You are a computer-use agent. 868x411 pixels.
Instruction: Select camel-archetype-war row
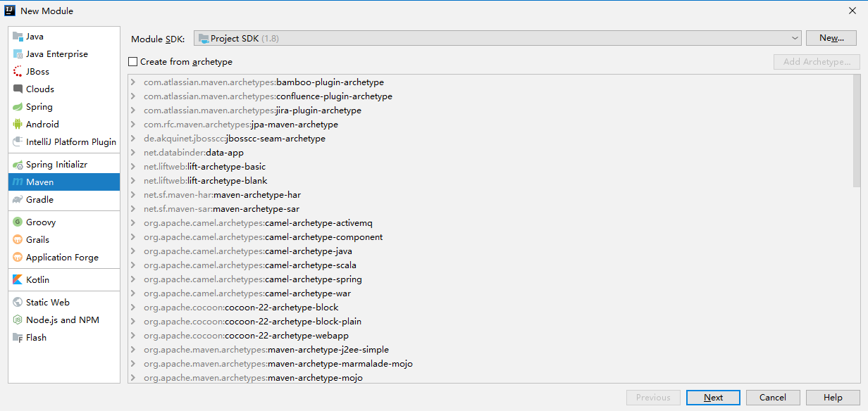[490, 293]
